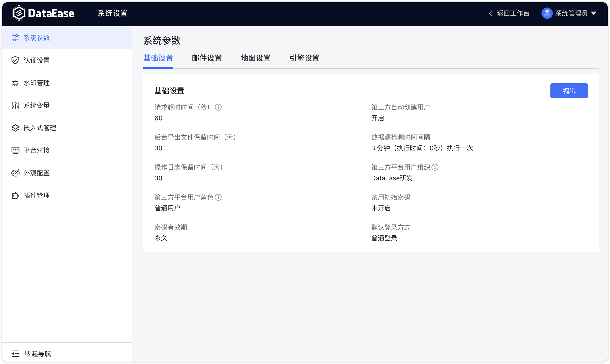Viewport: 610px width, 364px height.
Task: Open 认证设置 in the sidebar
Action: tap(67, 60)
